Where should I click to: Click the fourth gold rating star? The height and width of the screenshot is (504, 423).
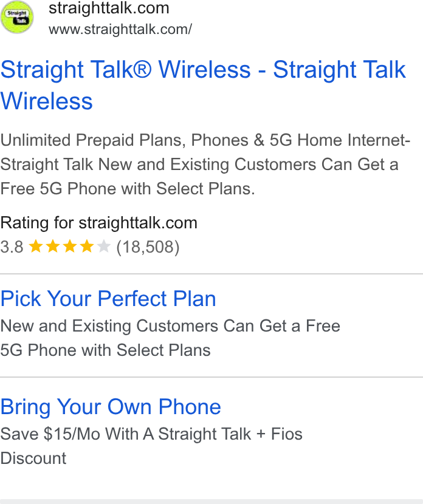pos(87,247)
